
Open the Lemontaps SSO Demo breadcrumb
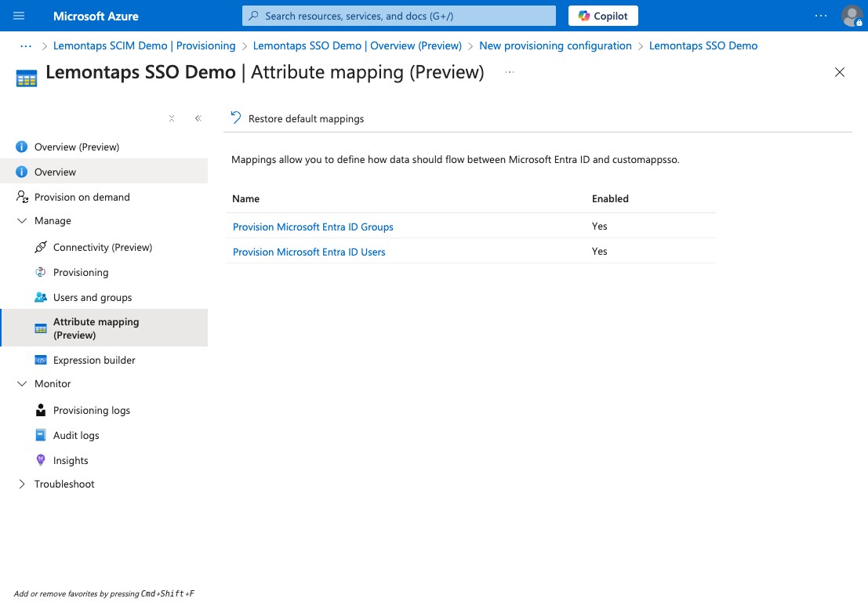pyautogui.click(x=703, y=46)
